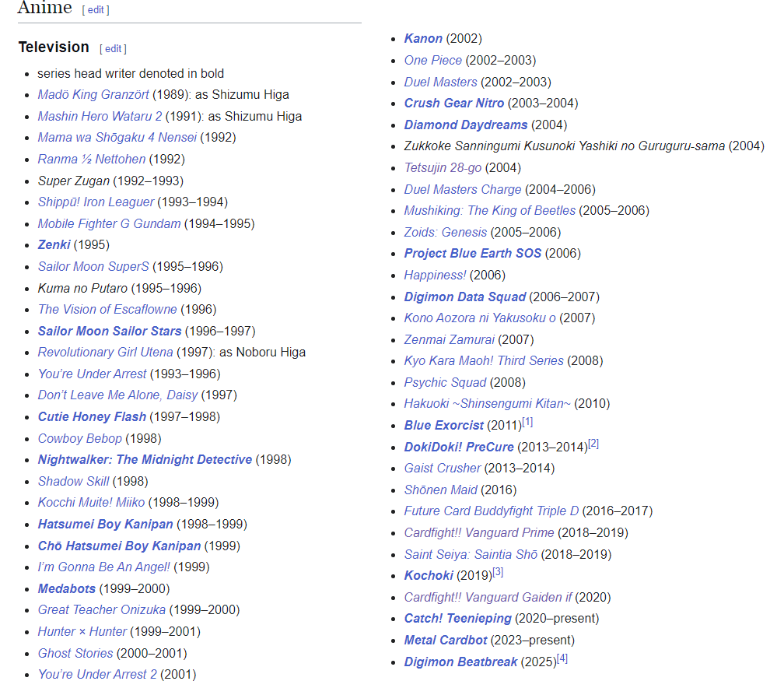Follow the Shadow Skill link
Viewport: 784px width, 688px height.
point(73,481)
